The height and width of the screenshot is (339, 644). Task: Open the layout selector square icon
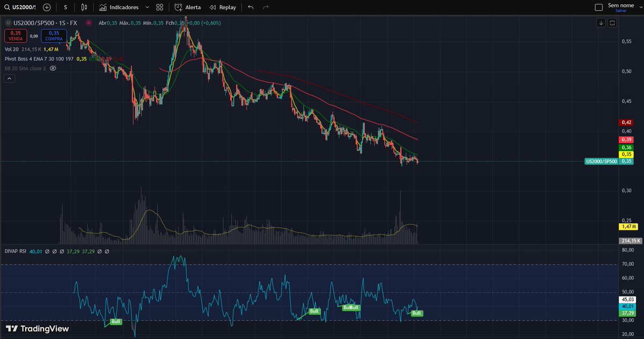599,7
